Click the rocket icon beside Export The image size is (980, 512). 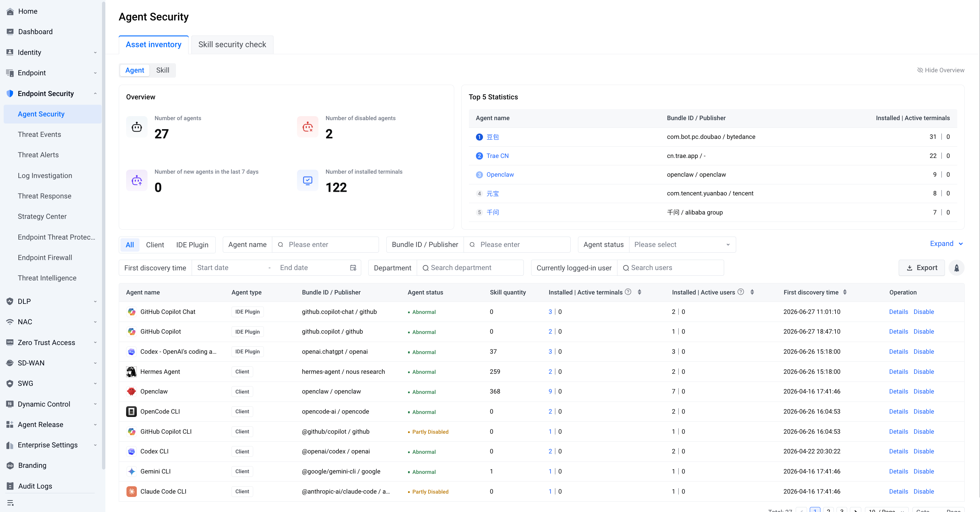click(956, 268)
